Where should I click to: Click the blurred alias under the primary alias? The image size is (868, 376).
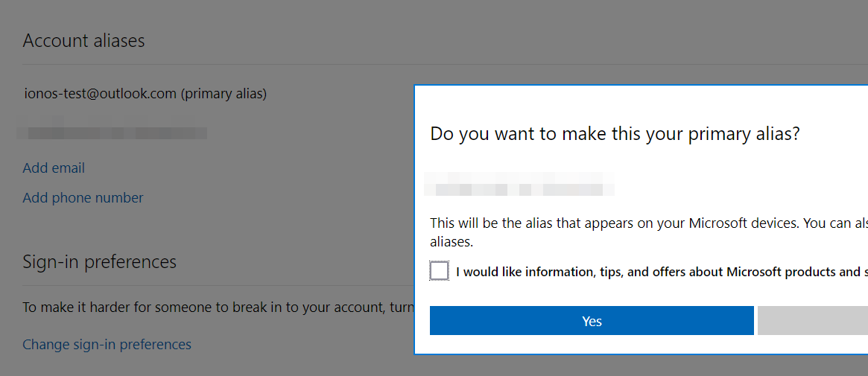click(113, 133)
